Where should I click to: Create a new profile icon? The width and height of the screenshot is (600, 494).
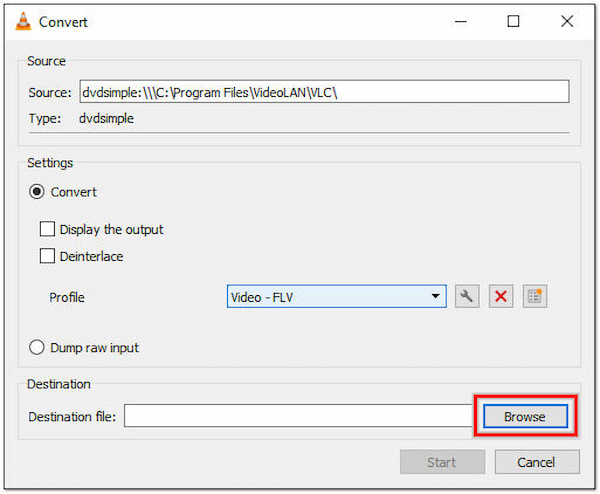(535, 296)
